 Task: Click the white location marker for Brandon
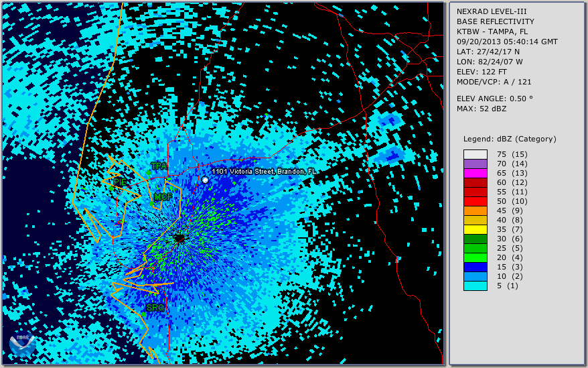(x=205, y=180)
